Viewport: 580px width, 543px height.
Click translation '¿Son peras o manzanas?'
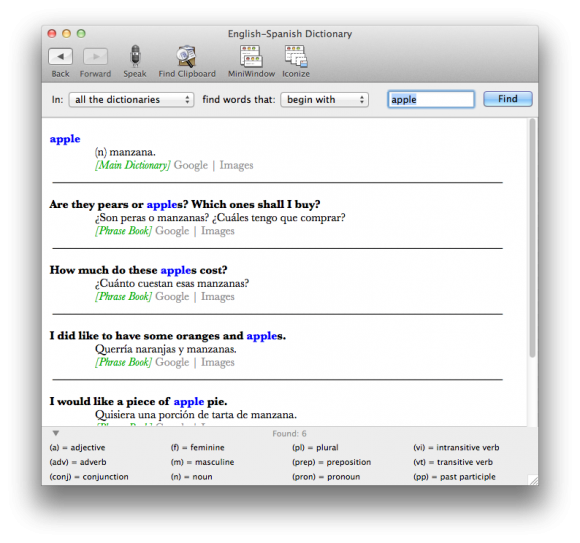coord(152,217)
